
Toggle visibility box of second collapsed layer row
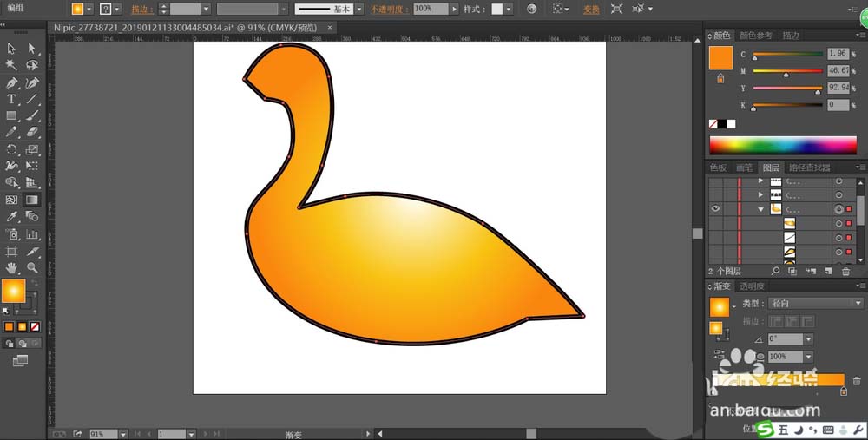pos(715,194)
